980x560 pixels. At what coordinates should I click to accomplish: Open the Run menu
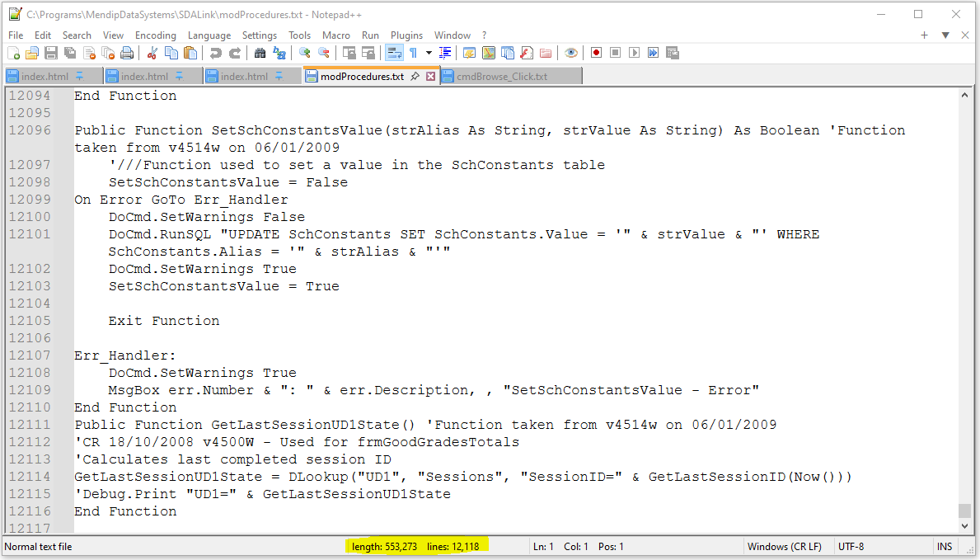point(370,35)
